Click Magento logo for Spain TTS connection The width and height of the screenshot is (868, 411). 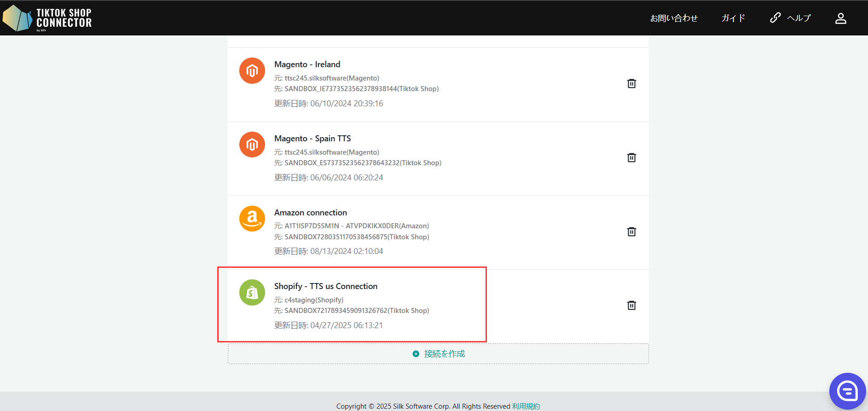click(252, 145)
